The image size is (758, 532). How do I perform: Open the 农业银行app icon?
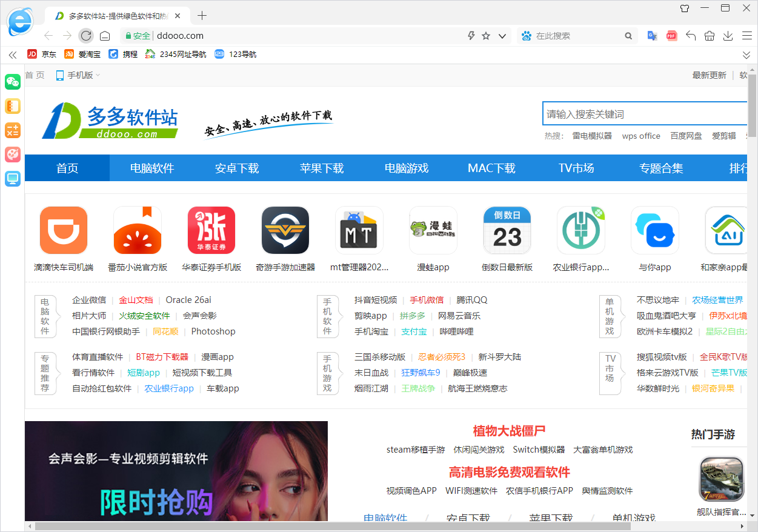pyautogui.click(x=581, y=230)
